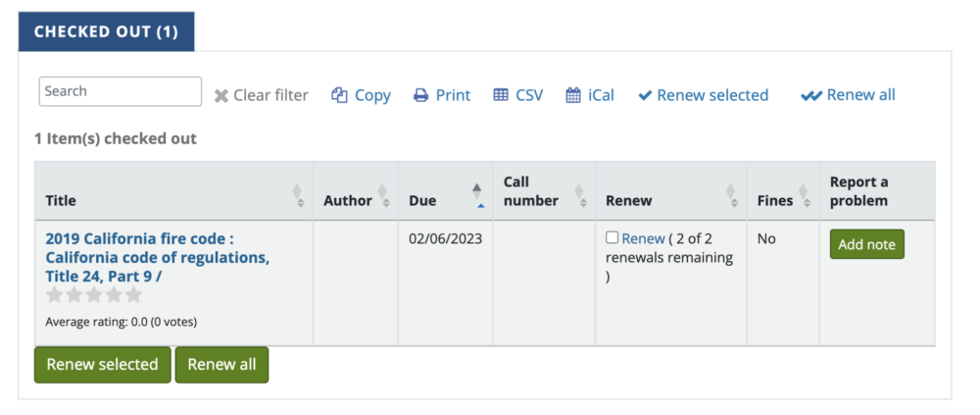Rate the book with the fifth star
The image size is (980, 415).
point(133,295)
